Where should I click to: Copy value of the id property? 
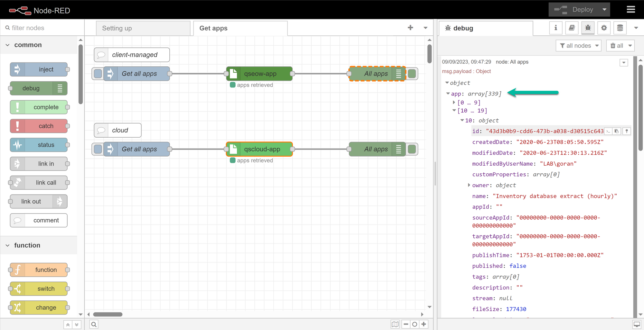coord(617,131)
